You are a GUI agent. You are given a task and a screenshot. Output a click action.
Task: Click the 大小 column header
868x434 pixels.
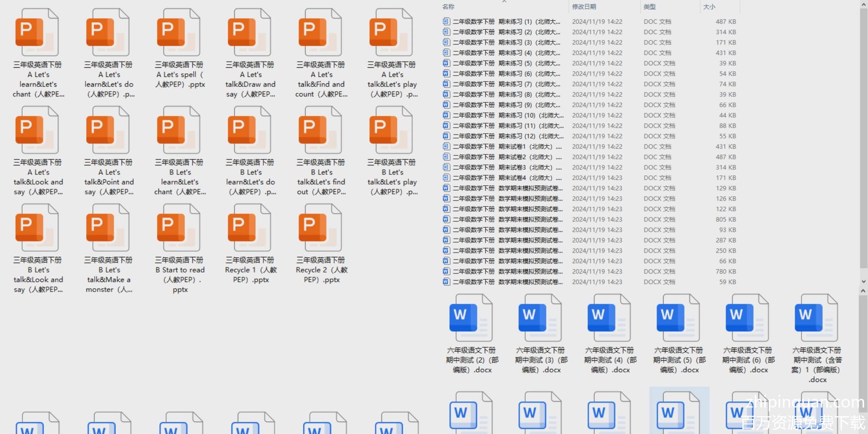[709, 7]
